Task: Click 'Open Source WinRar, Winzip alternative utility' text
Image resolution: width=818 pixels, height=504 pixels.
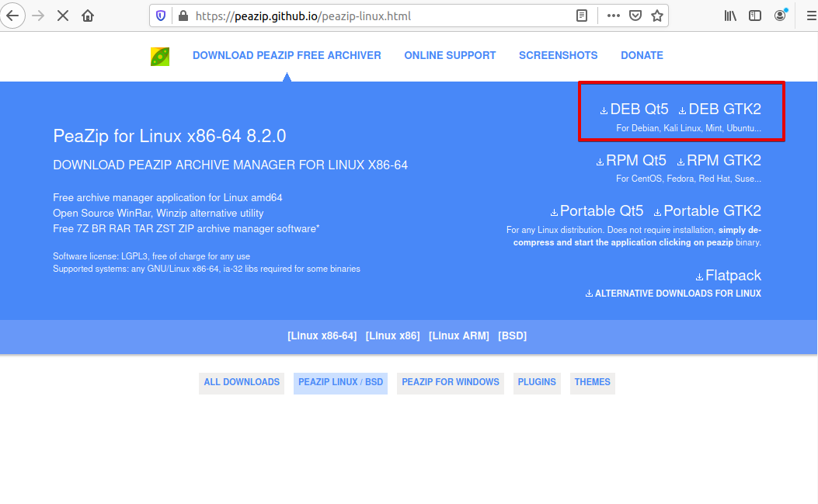Action: 158,214
